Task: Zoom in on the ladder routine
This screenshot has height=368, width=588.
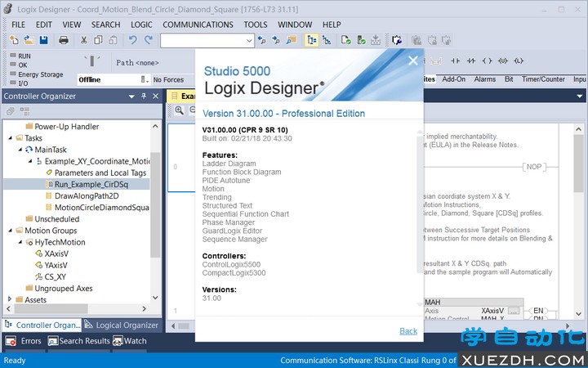Action: 179,110
